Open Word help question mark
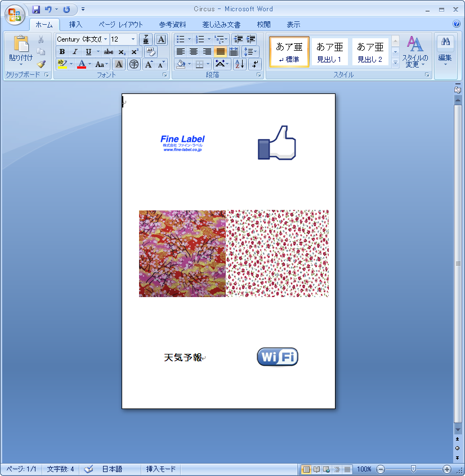Image resolution: width=465 pixels, height=476 pixels. (x=456, y=24)
